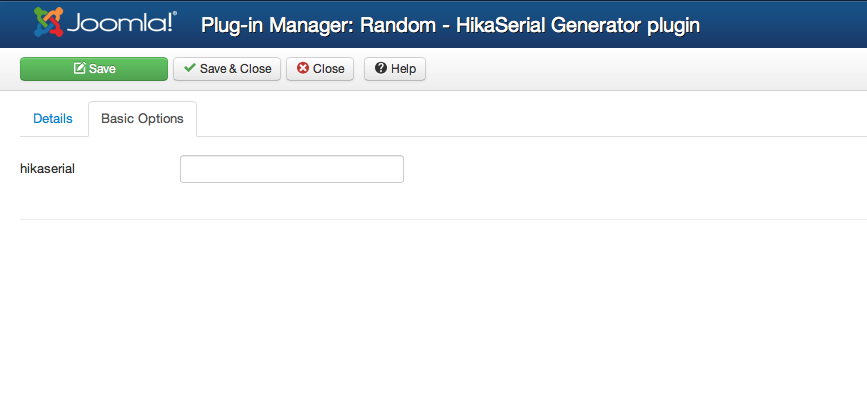Click the Joomla logo icon
Viewport: 867px width, 413px height.
[48, 22]
